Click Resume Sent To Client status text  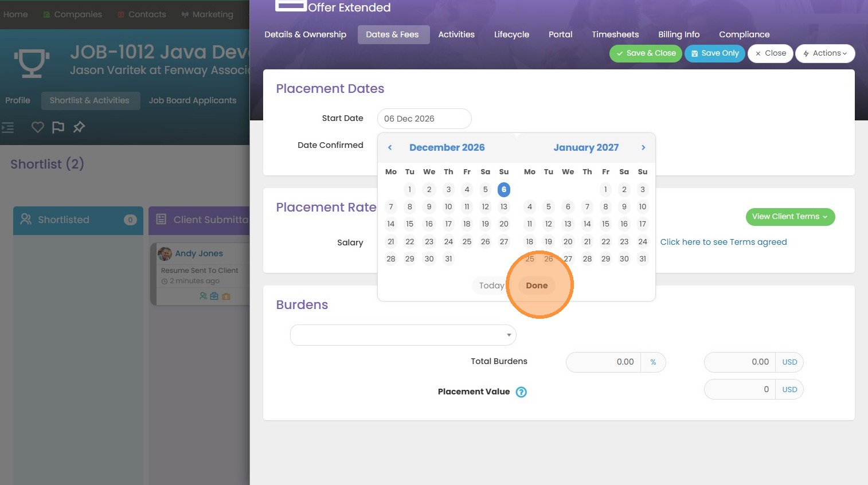[200, 271]
